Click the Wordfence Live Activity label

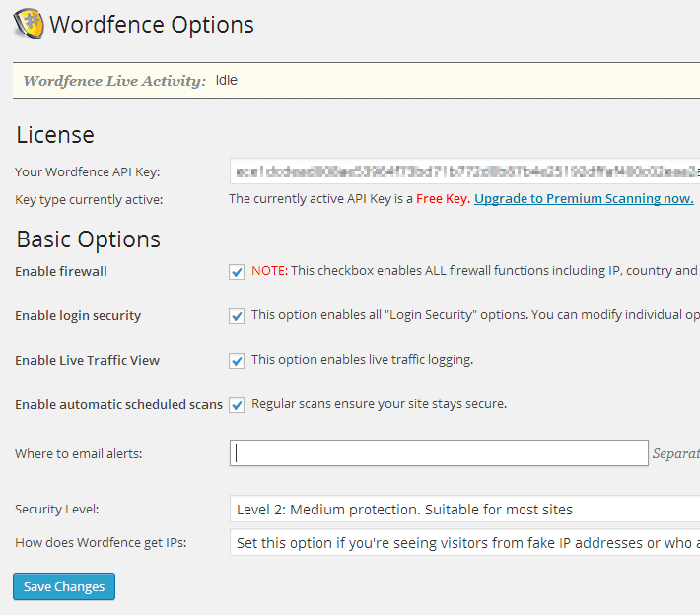coord(114,81)
